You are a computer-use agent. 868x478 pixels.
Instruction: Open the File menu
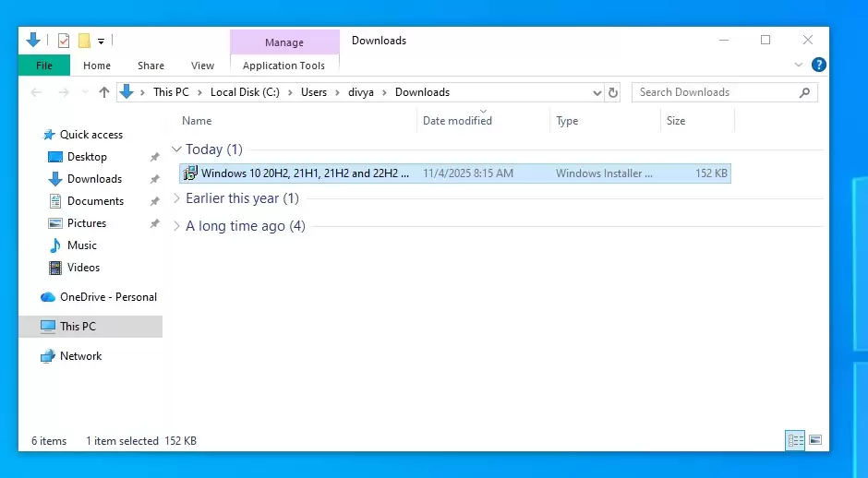tap(44, 66)
